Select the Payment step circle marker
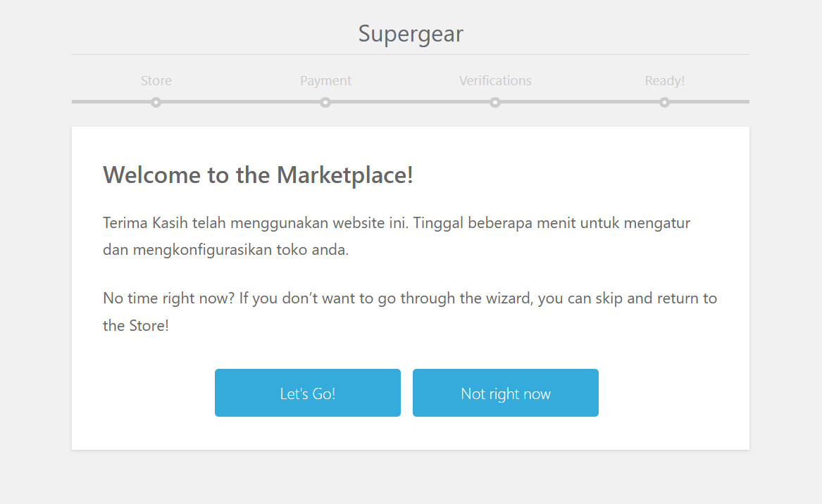 325,102
